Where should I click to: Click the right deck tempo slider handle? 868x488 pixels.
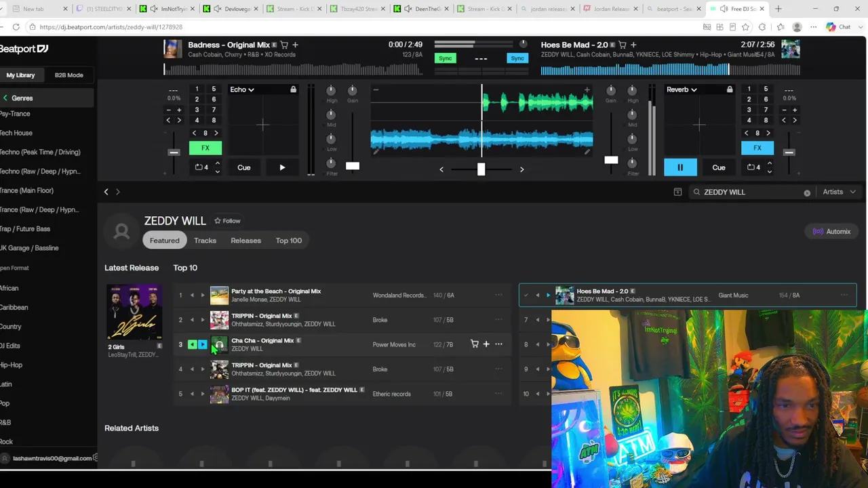pyautogui.click(x=789, y=152)
